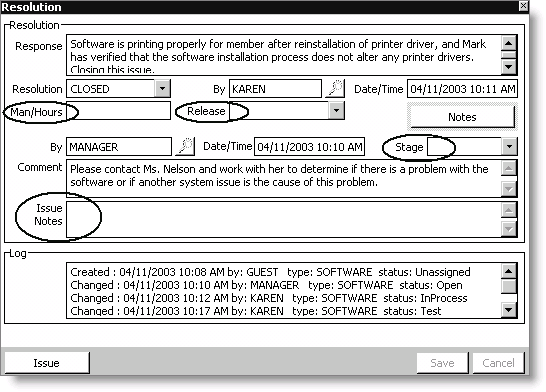Open the Resolution CLOSED dropdown arrow
Image resolution: width=546 pixels, height=392 pixels.
point(162,88)
